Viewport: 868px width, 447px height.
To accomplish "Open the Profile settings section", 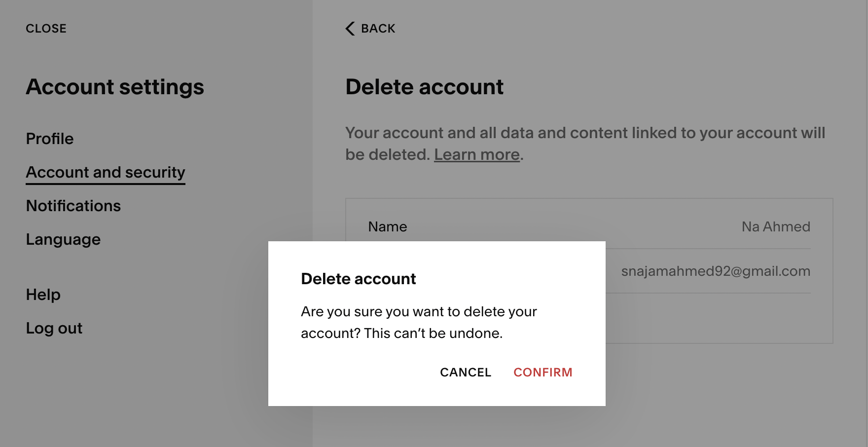I will tap(50, 139).
